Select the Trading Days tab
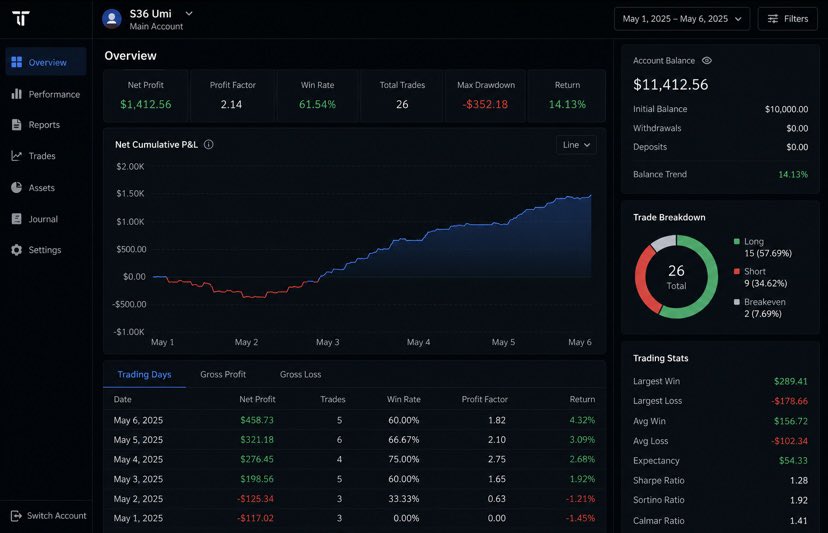The width and height of the screenshot is (828, 533). pos(144,374)
